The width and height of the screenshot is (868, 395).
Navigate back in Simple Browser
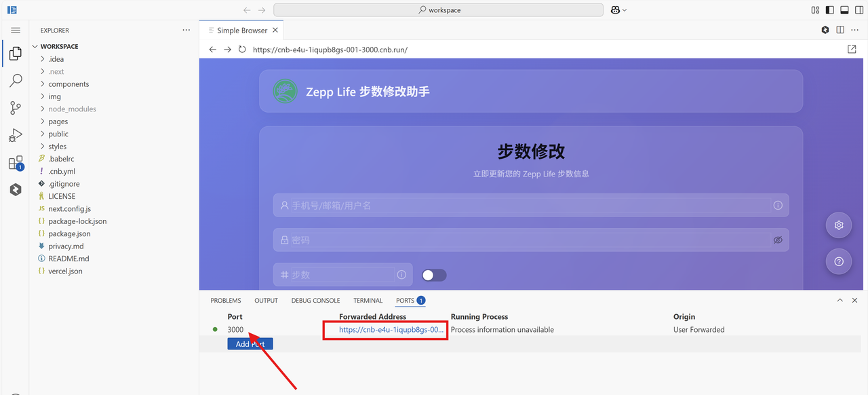coord(212,50)
